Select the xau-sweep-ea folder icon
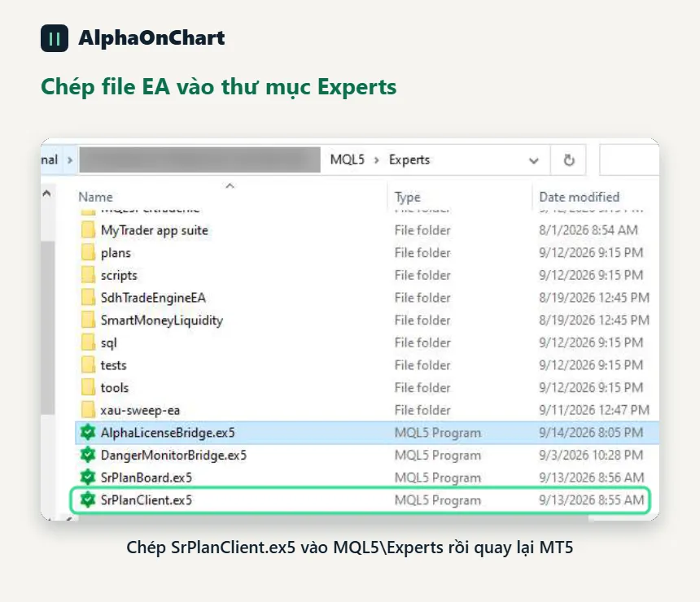 click(89, 410)
